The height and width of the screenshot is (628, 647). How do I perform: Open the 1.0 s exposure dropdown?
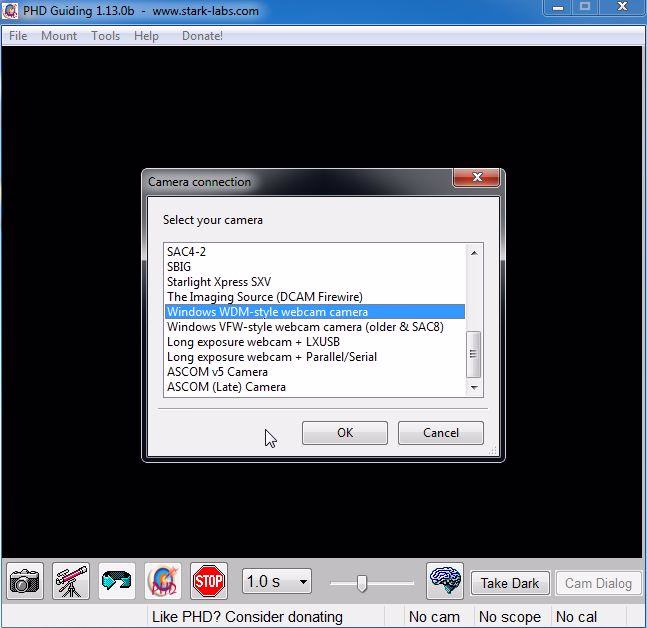276,581
